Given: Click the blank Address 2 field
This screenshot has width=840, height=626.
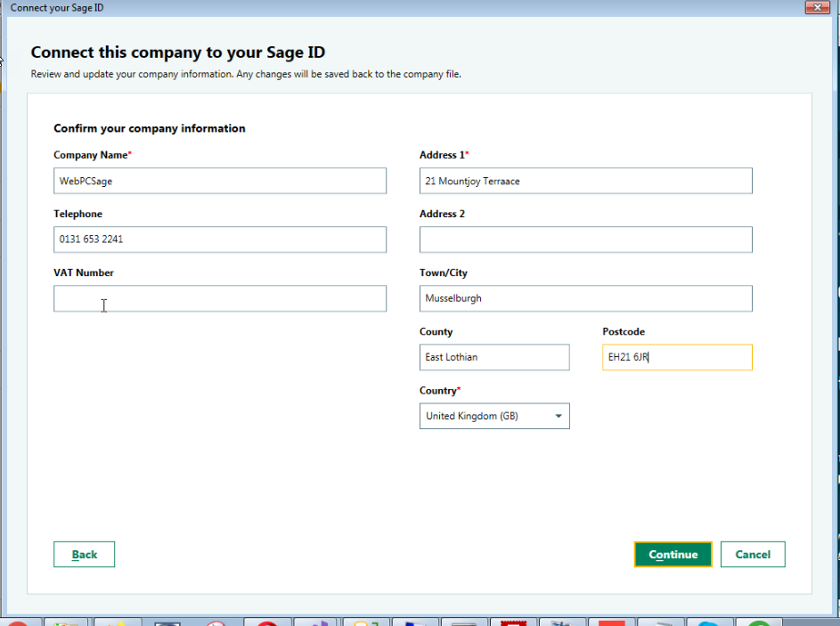Looking at the screenshot, I should pos(585,240).
